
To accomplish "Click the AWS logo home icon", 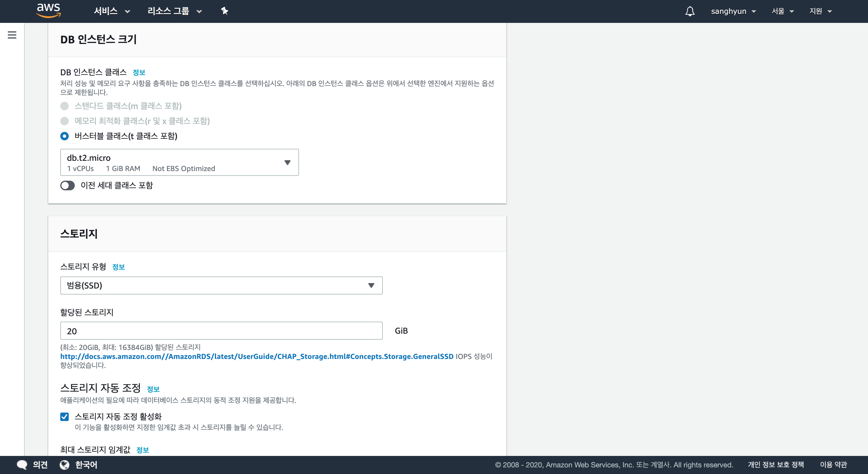I will click(x=49, y=11).
